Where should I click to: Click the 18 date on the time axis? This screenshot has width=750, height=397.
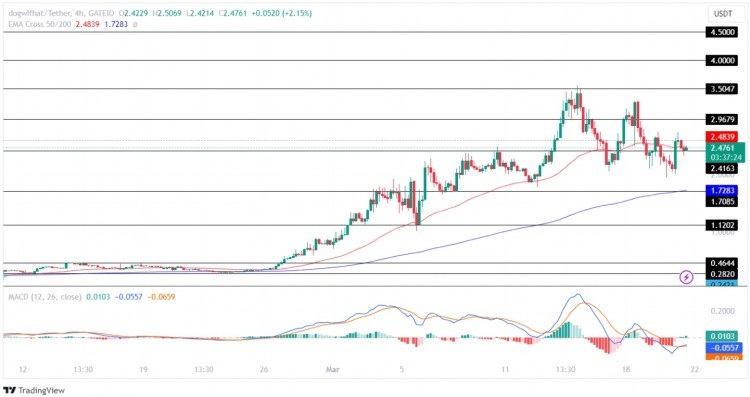pos(626,369)
